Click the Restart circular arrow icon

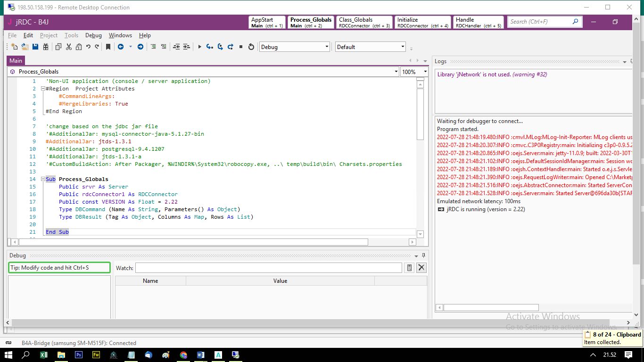251,47
